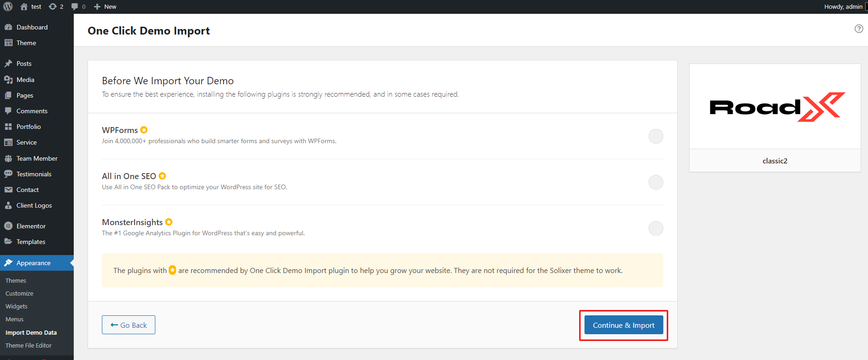
Task: Open the Howdy, admin account link
Action: (x=843, y=6)
